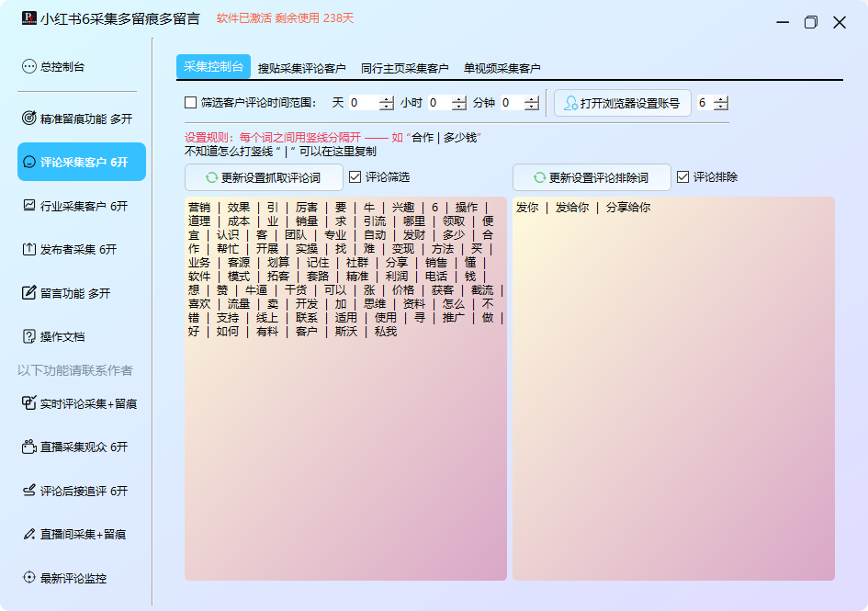Image resolution: width=868 pixels, height=611 pixels.
Task: Uncheck the 评论筛选 checkbox
Action: coord(355,177)
